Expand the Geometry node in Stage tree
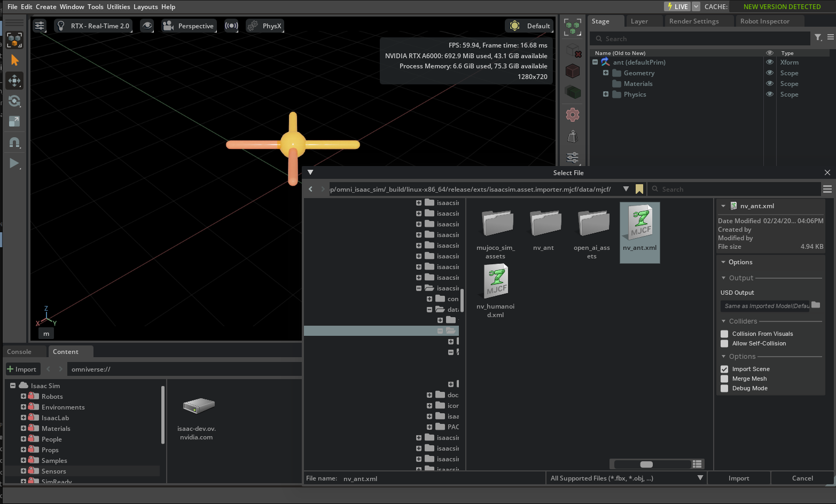This screenshot has height=504, width=836. click(x=606, y=73)
